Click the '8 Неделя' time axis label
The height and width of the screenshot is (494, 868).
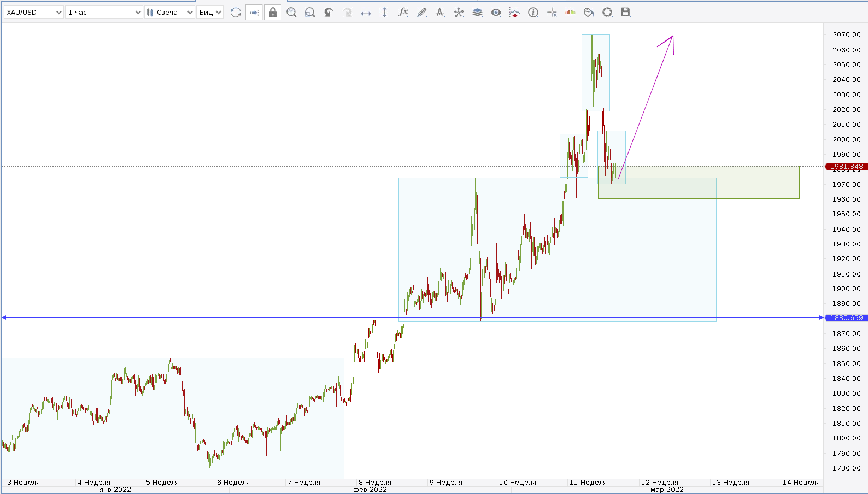[x=375, y=483]
